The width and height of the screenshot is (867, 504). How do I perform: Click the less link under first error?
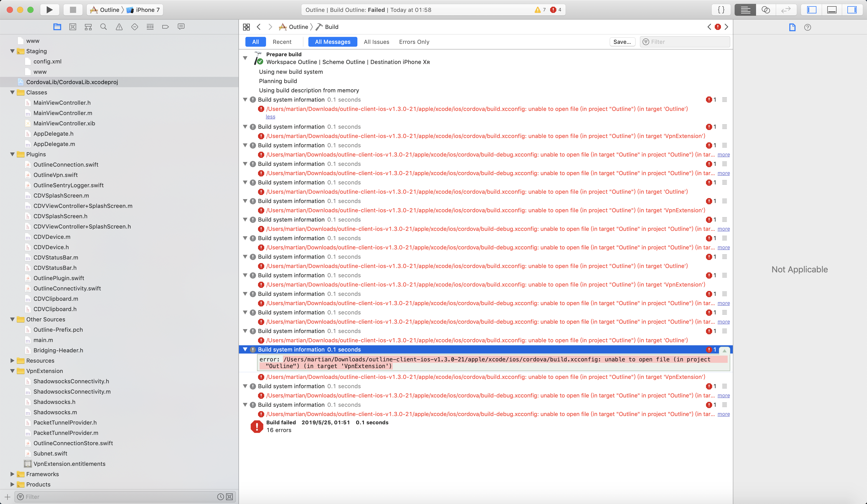point(270,117)
